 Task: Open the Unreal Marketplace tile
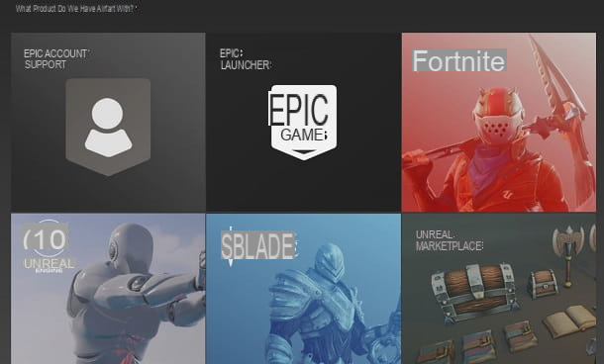[x=499, y=289]
